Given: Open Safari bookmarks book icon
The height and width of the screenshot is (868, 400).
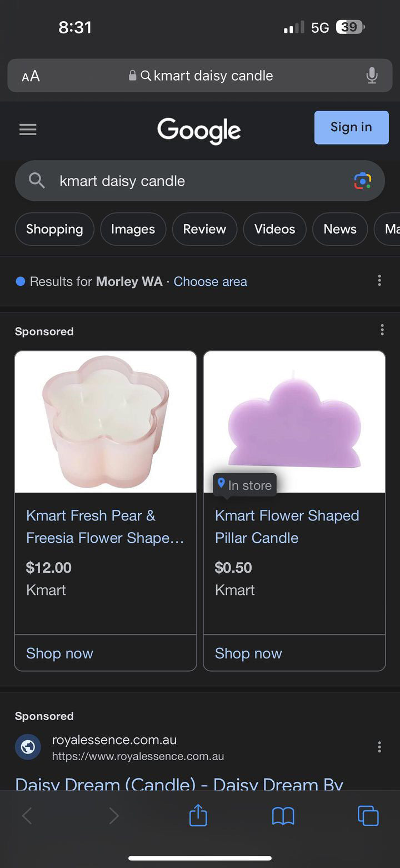Looking at the screenshot, I should click(283, 816).
